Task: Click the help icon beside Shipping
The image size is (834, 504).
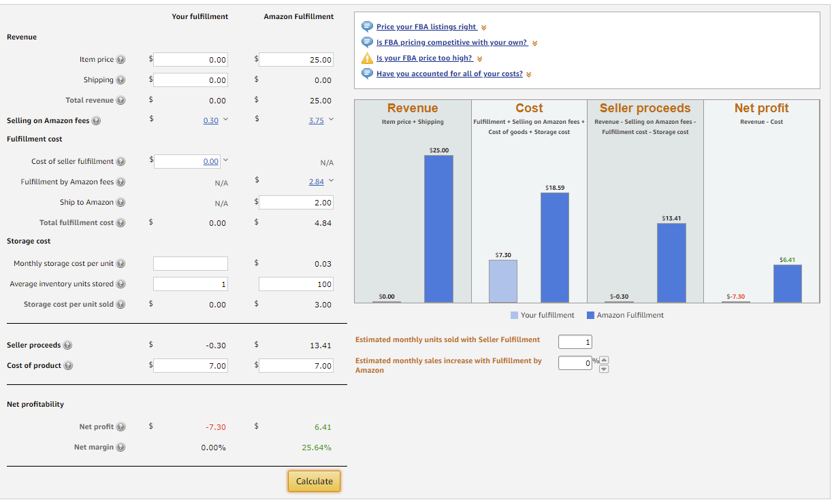Action: [121, 80]
